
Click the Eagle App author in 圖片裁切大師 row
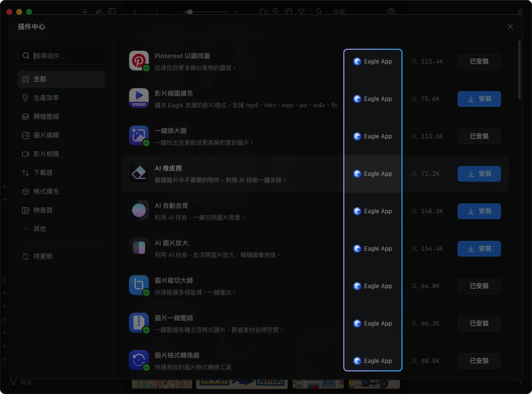coord(373,286)
